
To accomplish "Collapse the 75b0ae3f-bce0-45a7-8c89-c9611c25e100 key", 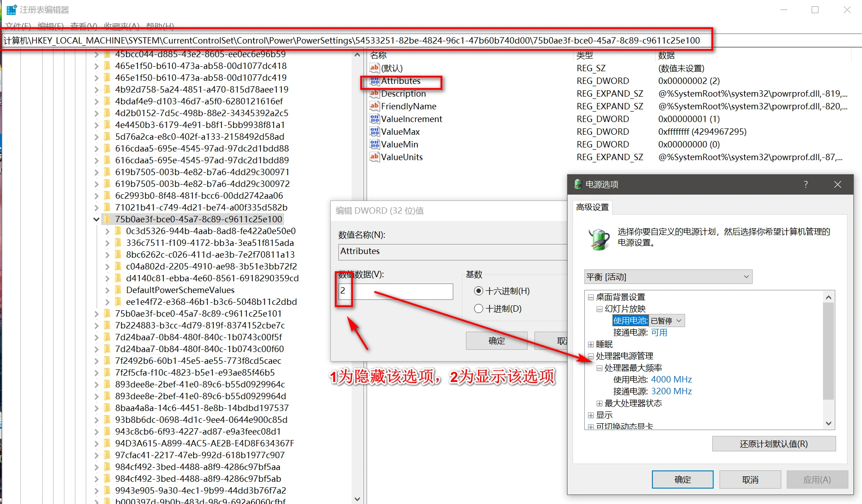I will point(96,219).
